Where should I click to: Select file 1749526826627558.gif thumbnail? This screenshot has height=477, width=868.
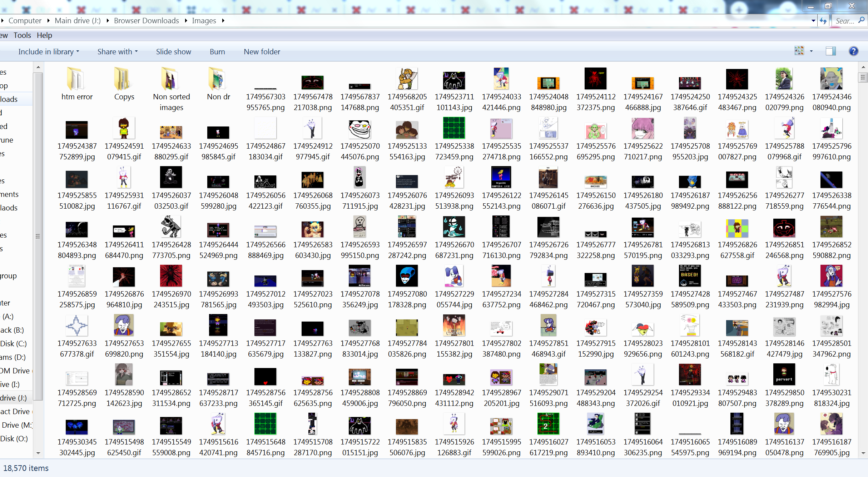[x=737, y=229]
